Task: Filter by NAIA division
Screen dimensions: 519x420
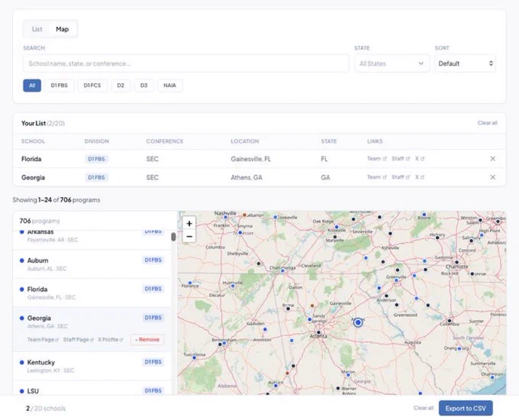Action: pyautogui.click(x=169, y=86)
